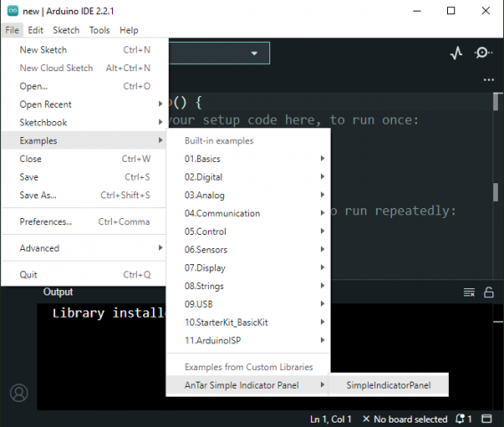
Task: Open the Serial Monitor icon
Action: coord(483,52)
